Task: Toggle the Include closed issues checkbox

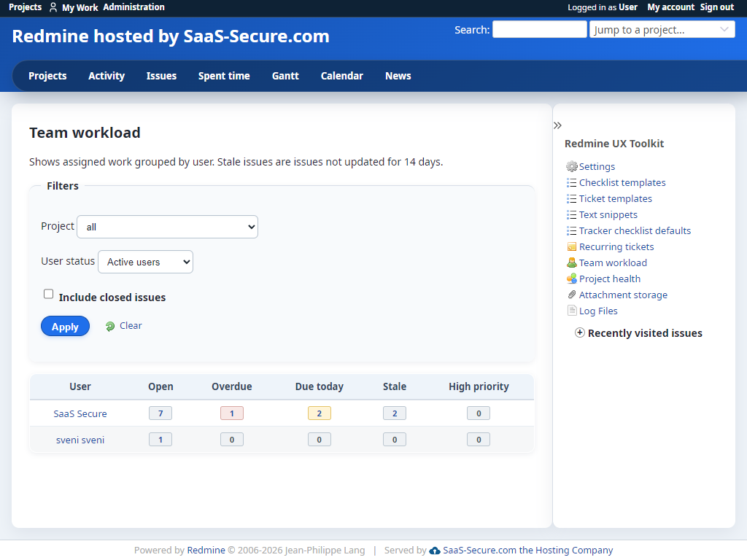Action: [49, 294]
